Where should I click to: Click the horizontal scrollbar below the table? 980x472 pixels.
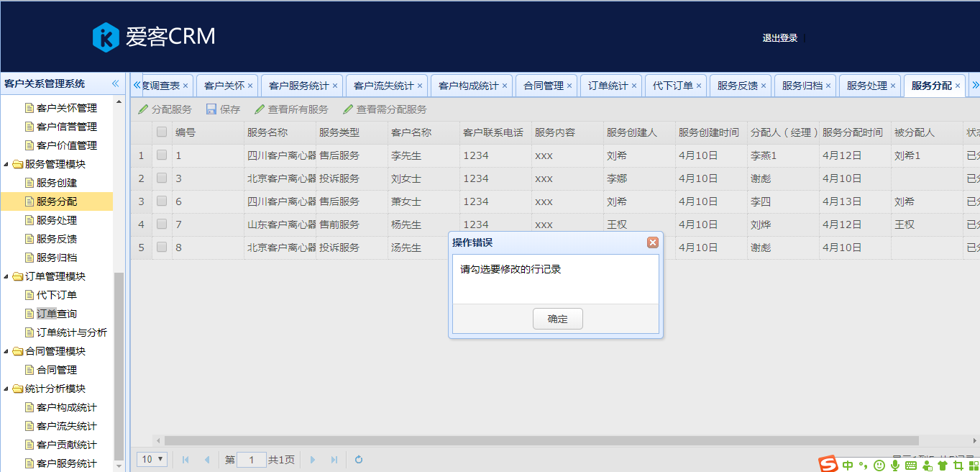(x=541, y=440)
